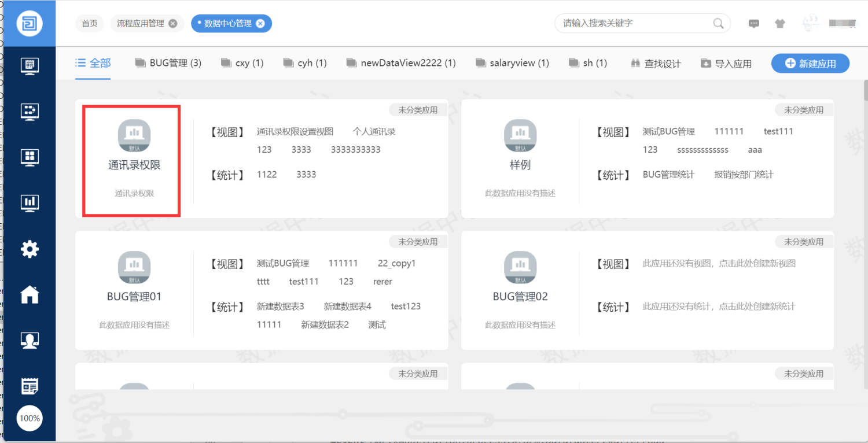Click the settings gear in the left sidebar

[30, 249]
